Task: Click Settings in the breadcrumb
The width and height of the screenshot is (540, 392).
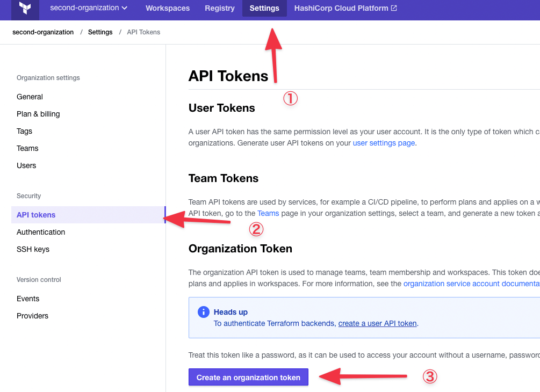Action: point(100,32)
